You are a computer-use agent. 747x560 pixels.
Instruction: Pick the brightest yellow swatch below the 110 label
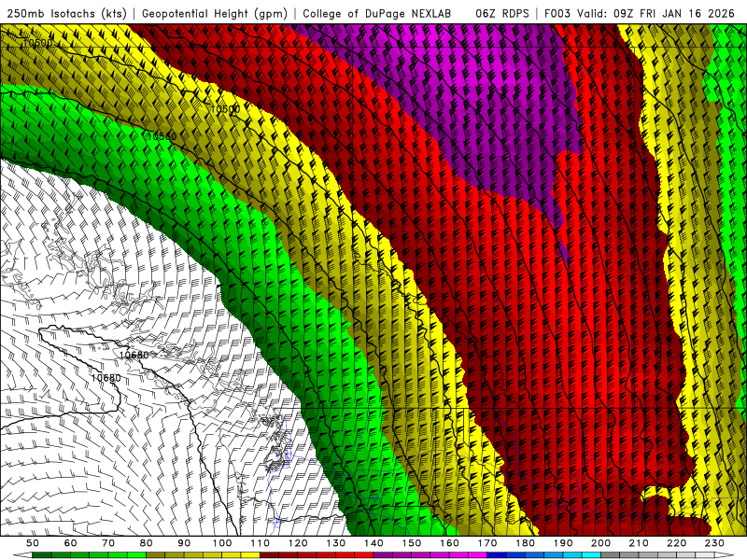pyautogui.click(x=250, y=555)
